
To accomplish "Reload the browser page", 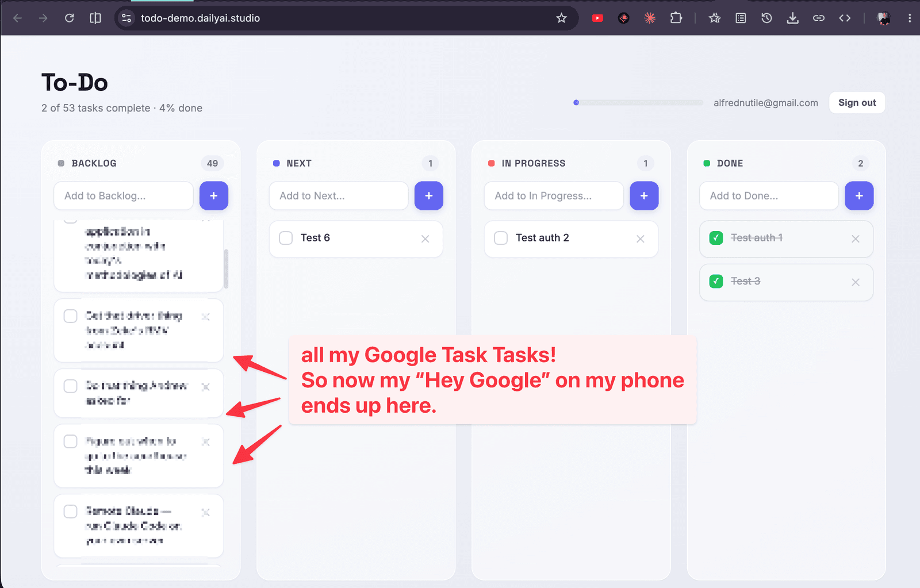I will click(x=70, y=18).
